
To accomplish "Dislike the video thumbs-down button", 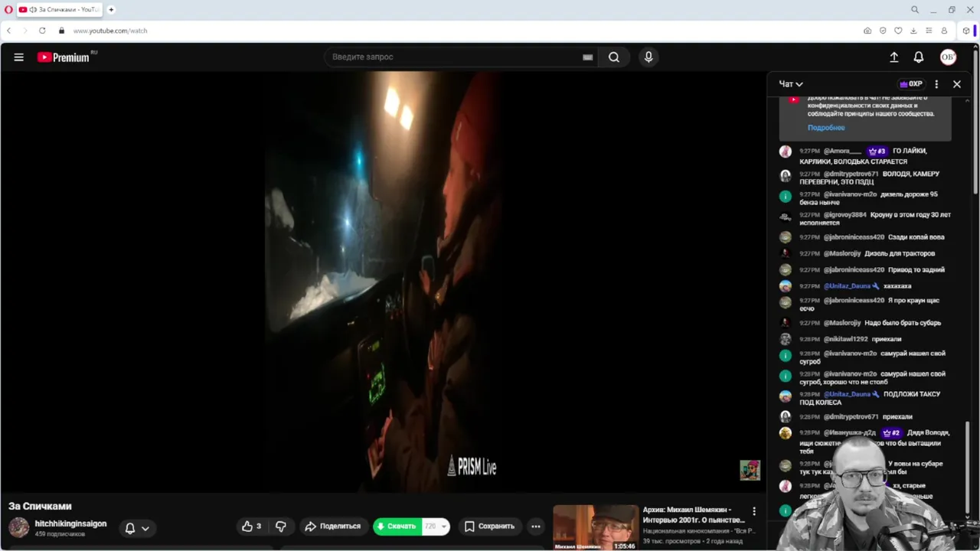I will click(x=281, y=527).
